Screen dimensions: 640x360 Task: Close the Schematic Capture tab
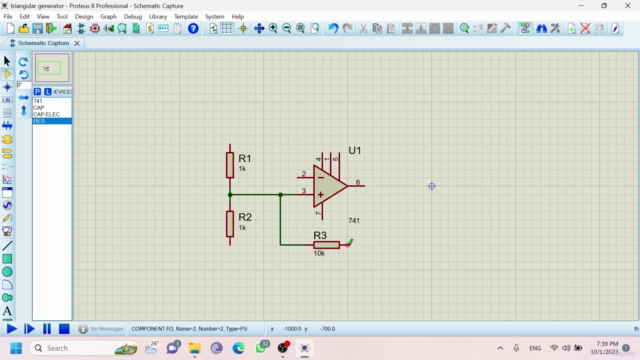coord(77,43)
